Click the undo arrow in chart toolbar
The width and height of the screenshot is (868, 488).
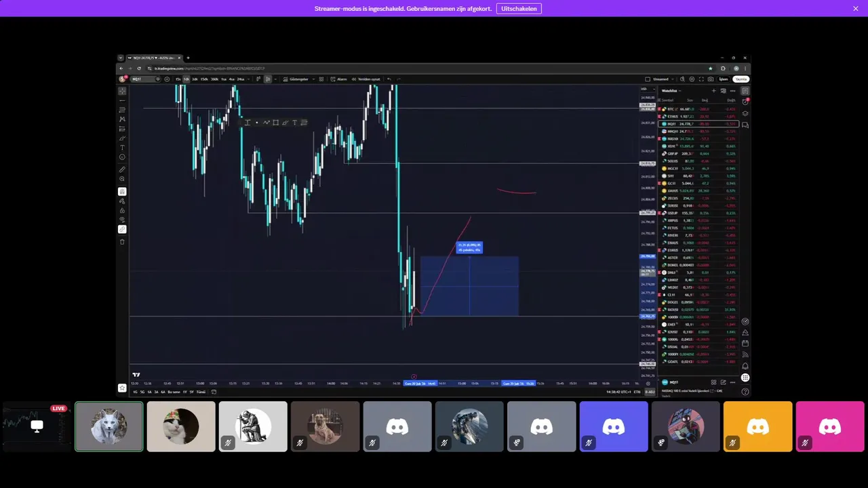point(389,79)
